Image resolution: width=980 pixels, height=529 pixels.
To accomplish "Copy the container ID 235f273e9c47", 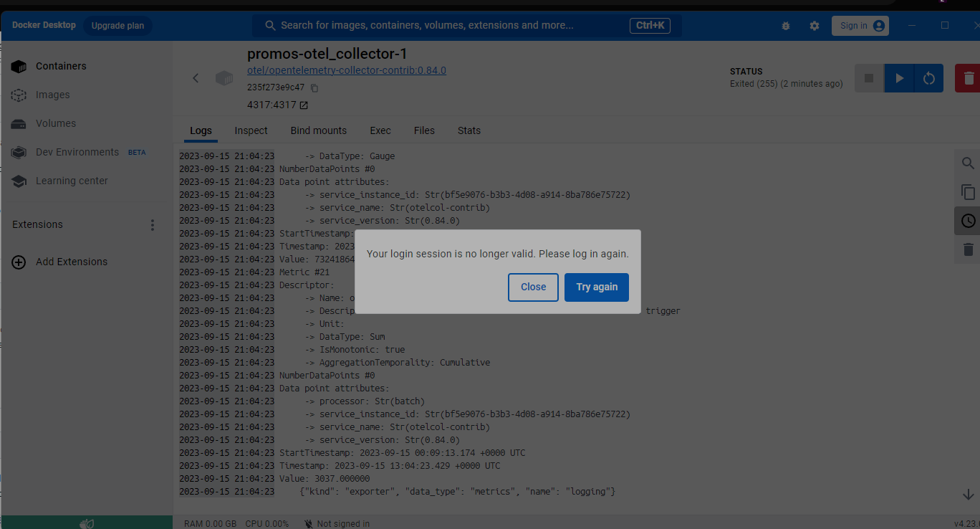I will (314, 87).
